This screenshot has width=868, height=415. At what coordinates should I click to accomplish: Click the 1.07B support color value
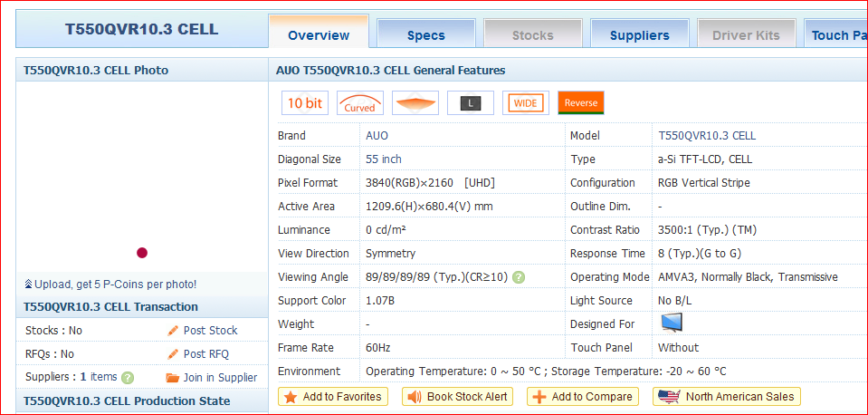point(379,301)
